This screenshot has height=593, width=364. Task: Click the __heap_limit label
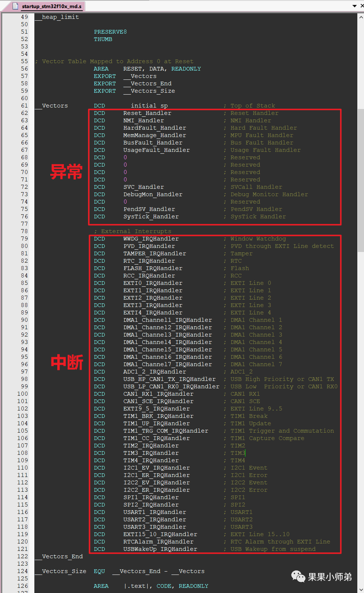coord(57,17)
